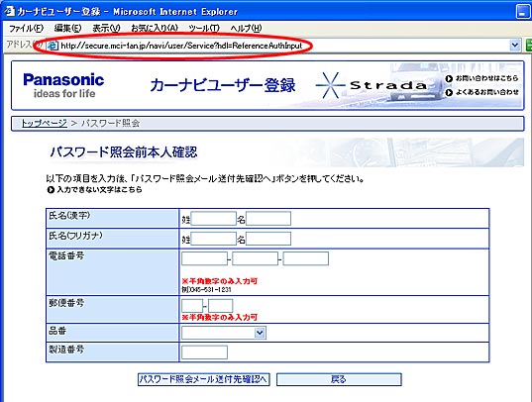Expand the address bar history dropdown
Image resolution: width=532 pixels, height=402 pixels.
pyautogui.click(x=515, y=45)
